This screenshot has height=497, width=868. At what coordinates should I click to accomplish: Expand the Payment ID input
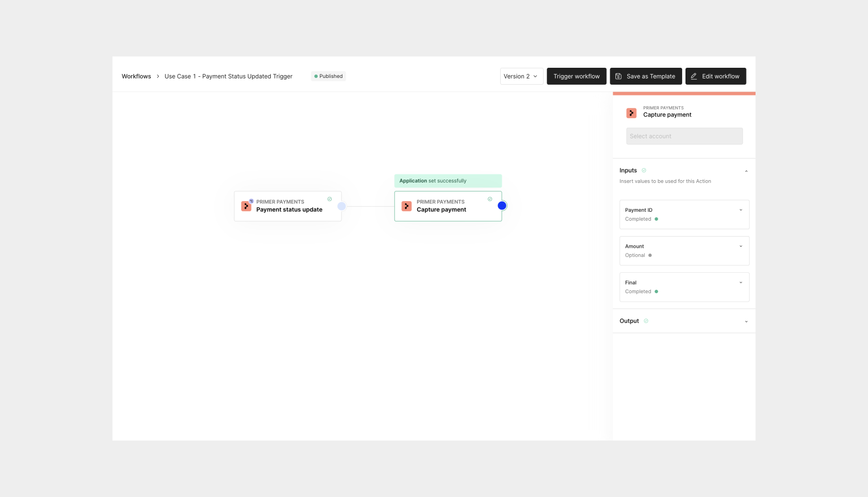click(x=741, y=210)
